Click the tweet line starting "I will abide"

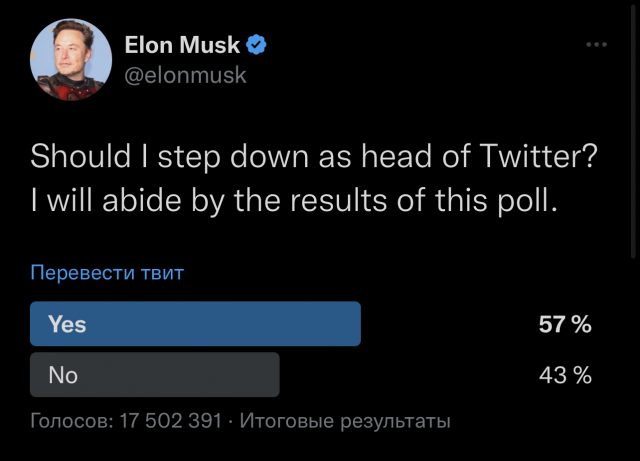[x=291, y=200]
